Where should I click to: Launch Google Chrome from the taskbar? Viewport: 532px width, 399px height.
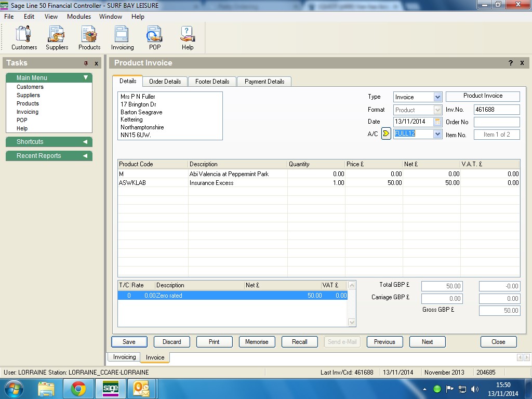tap(78, 389)
